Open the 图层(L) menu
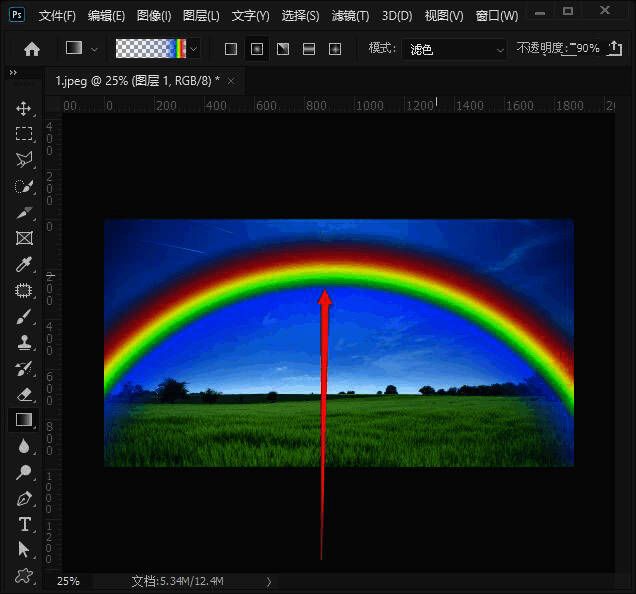The width and height of the screenshot is (636, 594). [201, 16]
